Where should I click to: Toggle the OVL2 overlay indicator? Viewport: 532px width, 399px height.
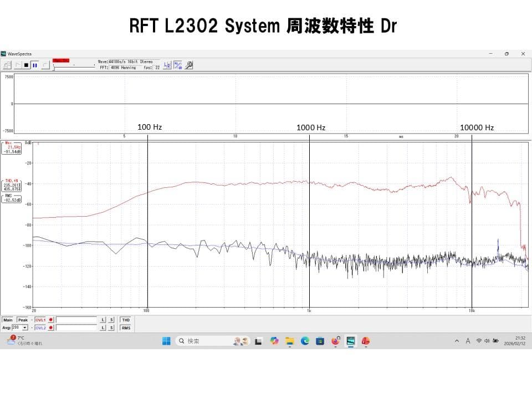coord(50,327)
